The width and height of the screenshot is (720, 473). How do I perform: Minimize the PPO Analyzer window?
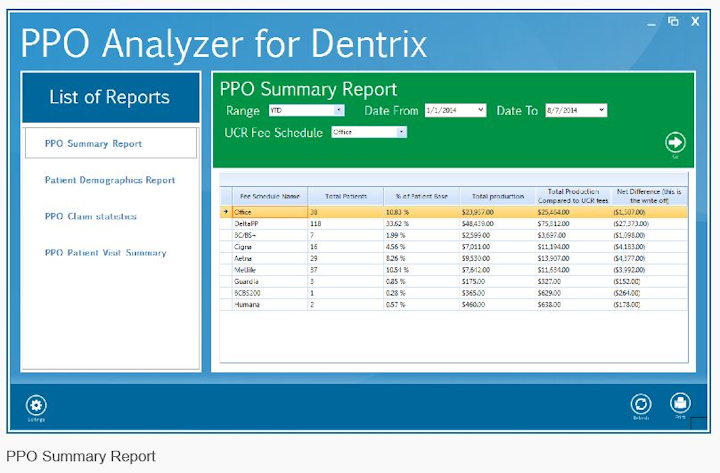click(x=651, y=23)
